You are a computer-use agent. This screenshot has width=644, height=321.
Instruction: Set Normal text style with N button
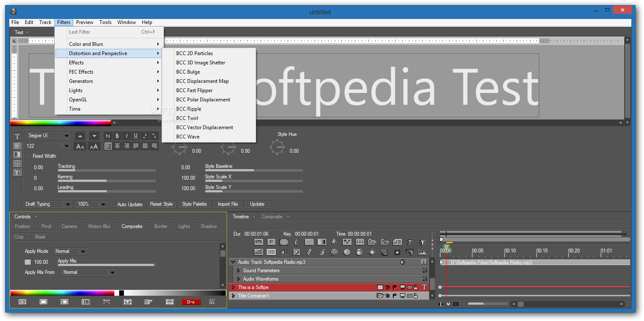[108, 135]
